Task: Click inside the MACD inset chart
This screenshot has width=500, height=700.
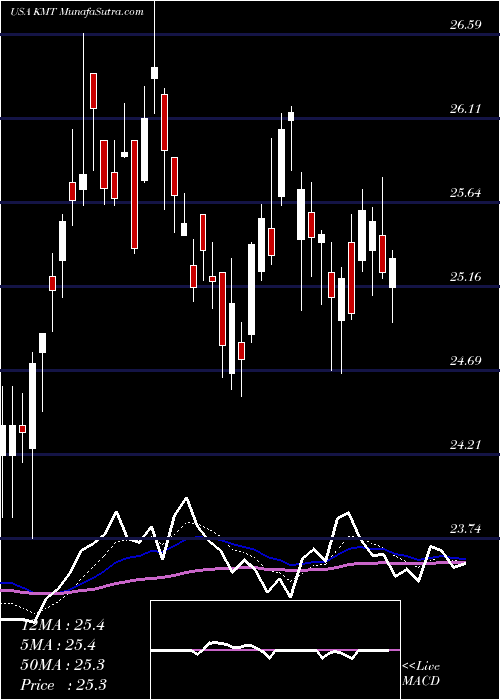Action: click(275, 650)
